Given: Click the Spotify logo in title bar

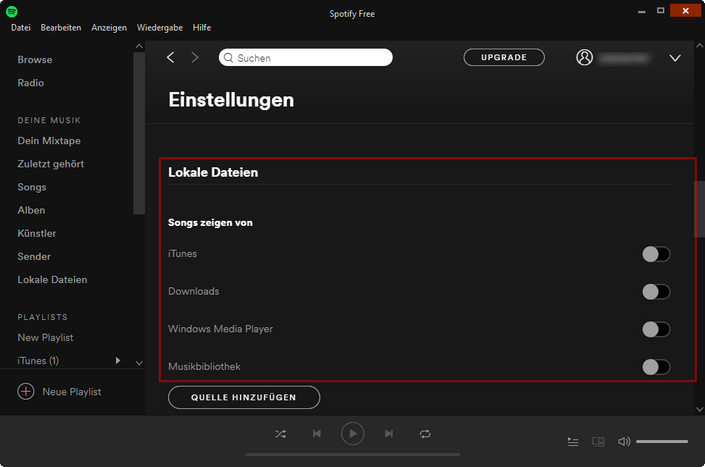Looking at the screenshot, I should [x=12, y=11].
